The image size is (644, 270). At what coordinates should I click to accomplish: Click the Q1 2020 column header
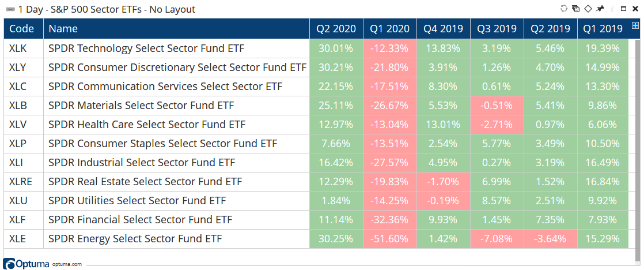coord(390,29)
